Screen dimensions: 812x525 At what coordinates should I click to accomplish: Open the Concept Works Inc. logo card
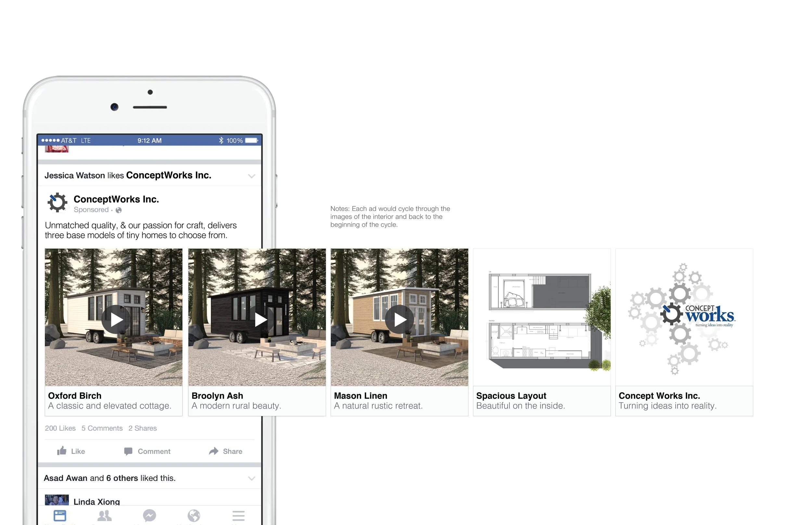[684, 318]
